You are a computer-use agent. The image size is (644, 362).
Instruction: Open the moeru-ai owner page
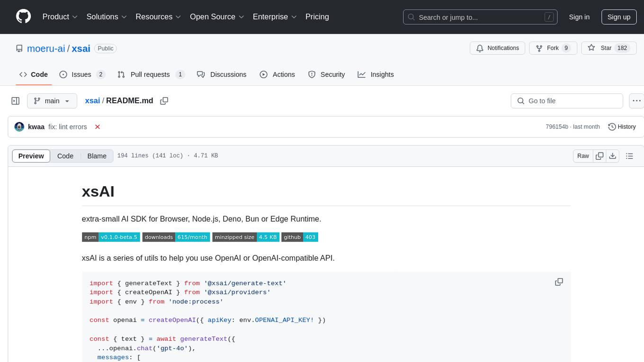(46, 48)
